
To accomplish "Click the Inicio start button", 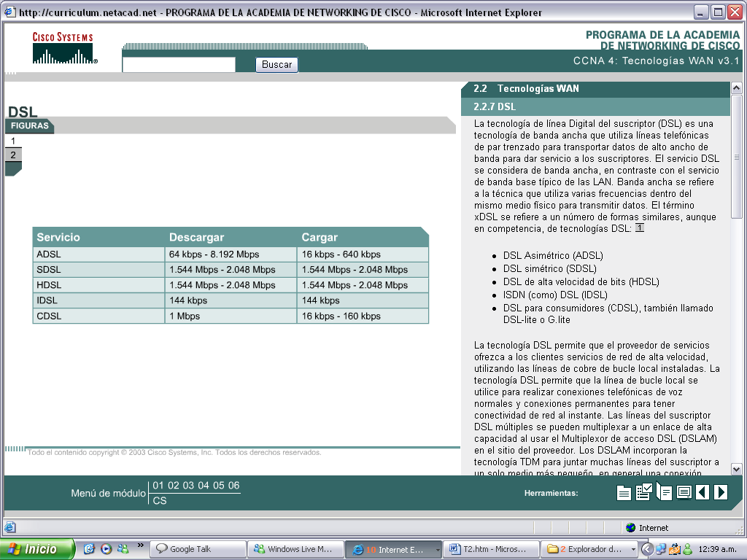I will (37, 549).
